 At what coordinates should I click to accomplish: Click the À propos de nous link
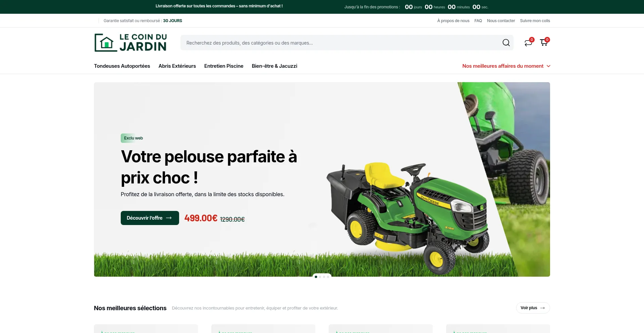pyautogui.click(x=453, y=21)
